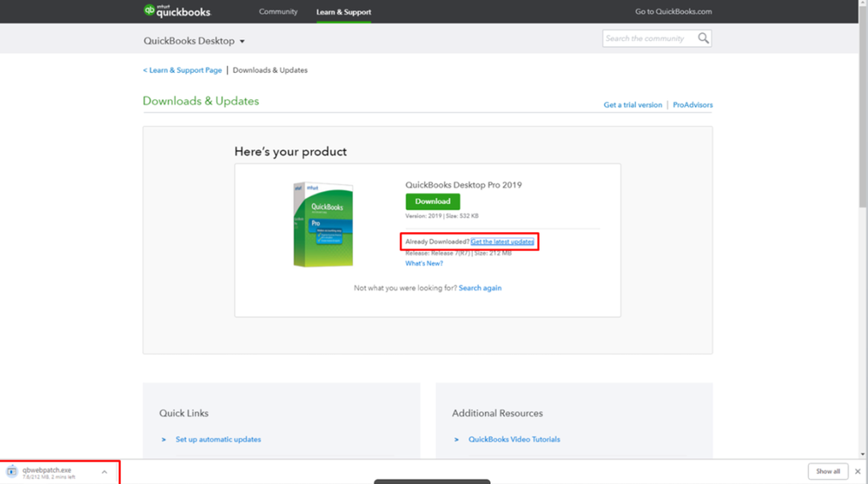Viewport: 868px width, 484px height.
Task: Open QuickBooks Video Tutorials link
Action: (514, 439)
